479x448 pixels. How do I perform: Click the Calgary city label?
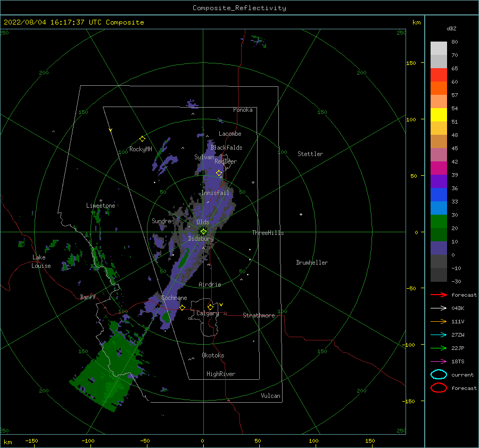click(x=208, y=313)
